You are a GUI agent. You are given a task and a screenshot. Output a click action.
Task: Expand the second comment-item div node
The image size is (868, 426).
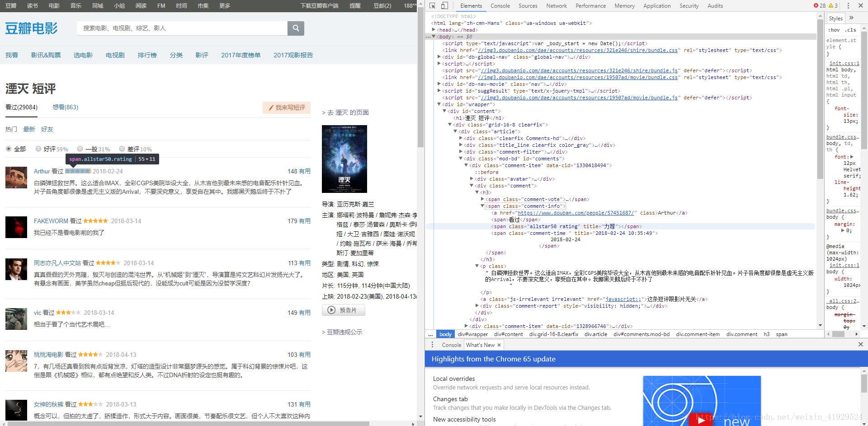point(467,326)
